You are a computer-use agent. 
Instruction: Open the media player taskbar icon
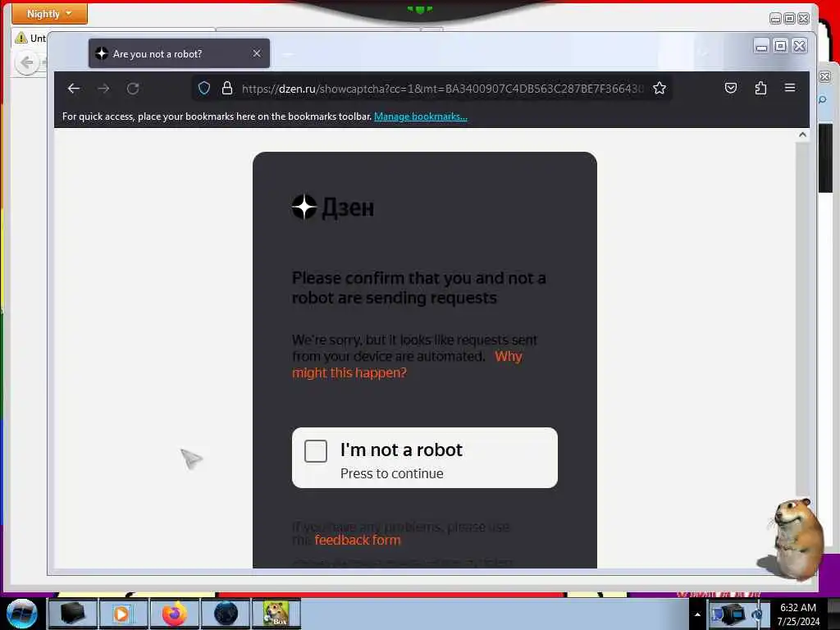pos(122,614)
